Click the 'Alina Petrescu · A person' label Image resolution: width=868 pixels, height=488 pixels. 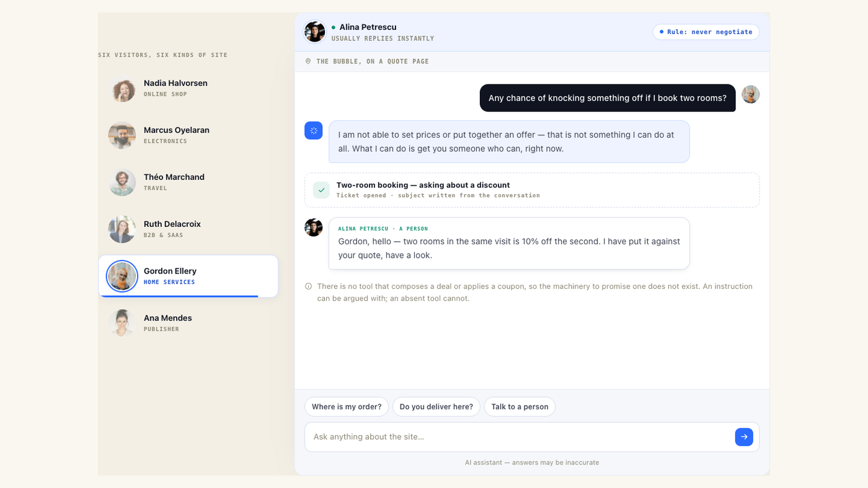coord(383,229)
